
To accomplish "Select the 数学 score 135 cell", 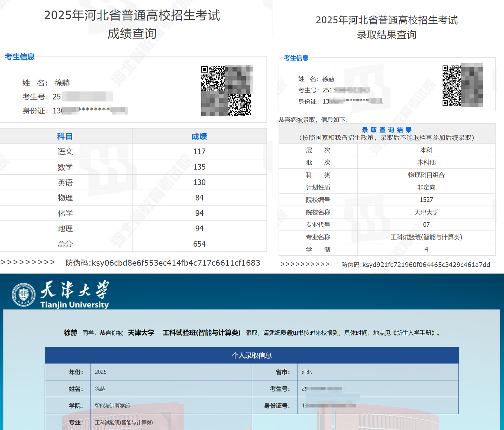I will 199,167.
